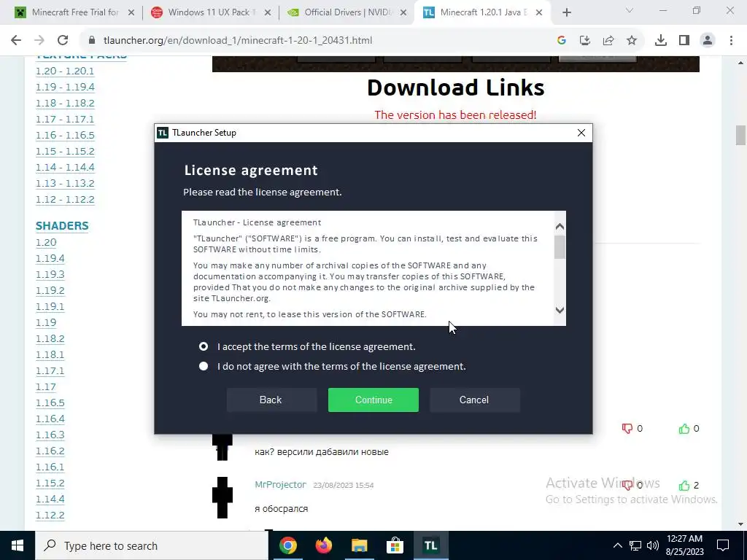Open the Windows Start menu
The image size is (747, 560).
(18, 545)
